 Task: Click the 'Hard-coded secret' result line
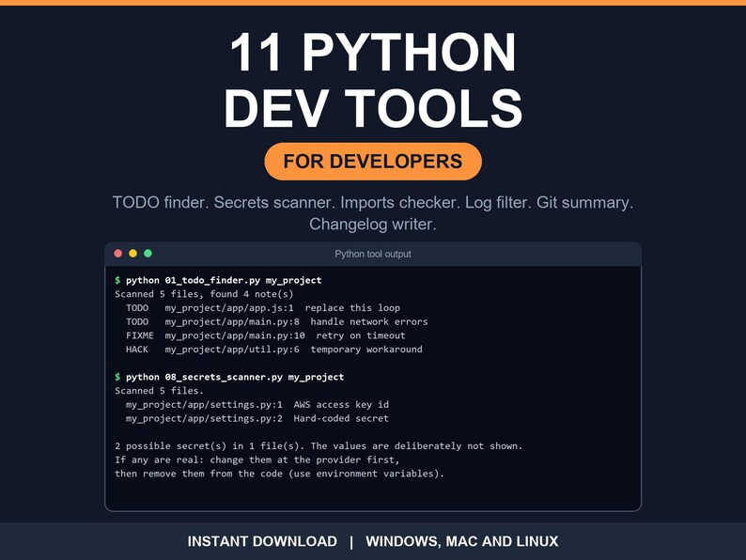(x=257, y=418)
